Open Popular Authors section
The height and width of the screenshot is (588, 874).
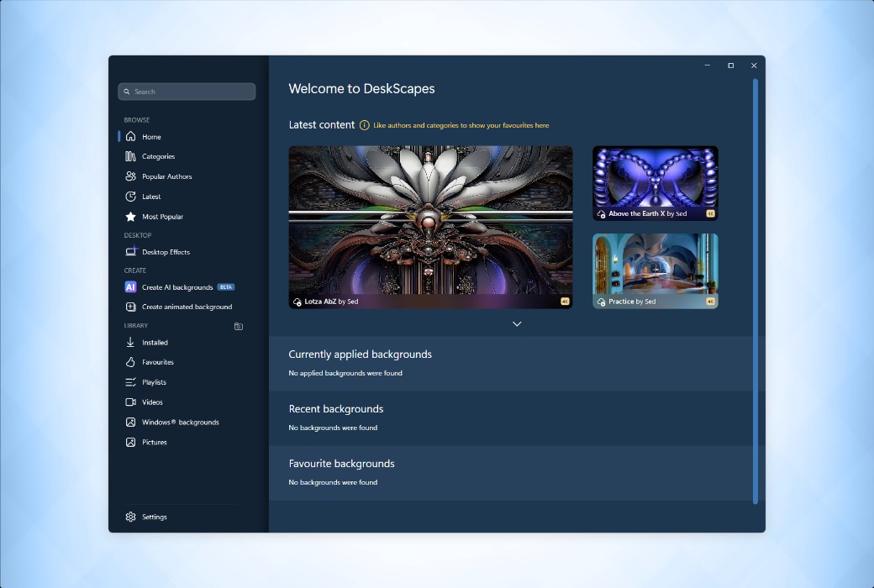[x=166, y=176]
